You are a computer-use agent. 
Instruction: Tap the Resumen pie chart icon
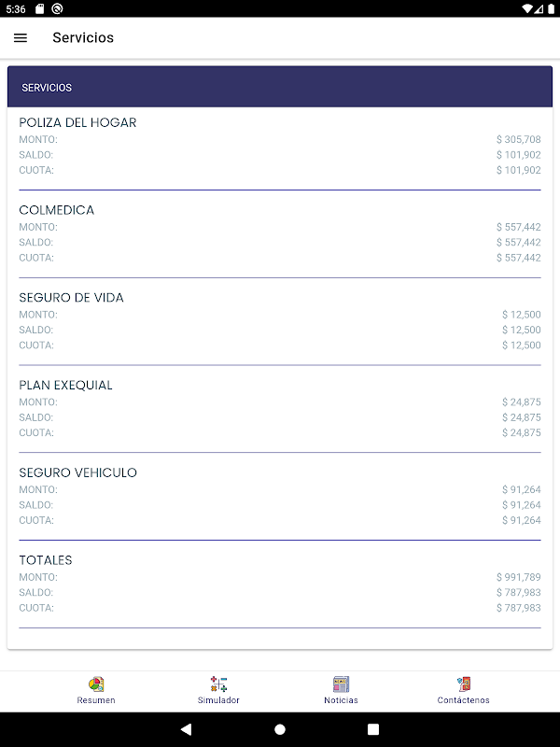point(96,684)
